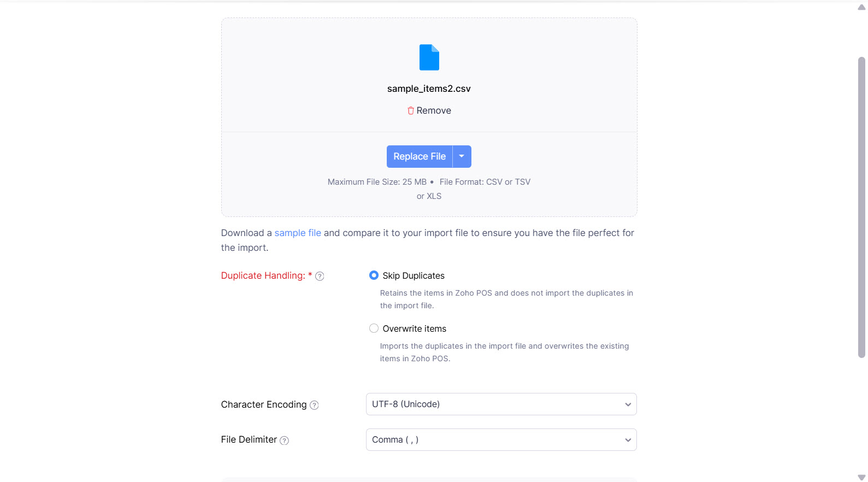This screenshot has height=482, width=868.
Task: Open Character Encoding help icon
Action: coord(314,405)
